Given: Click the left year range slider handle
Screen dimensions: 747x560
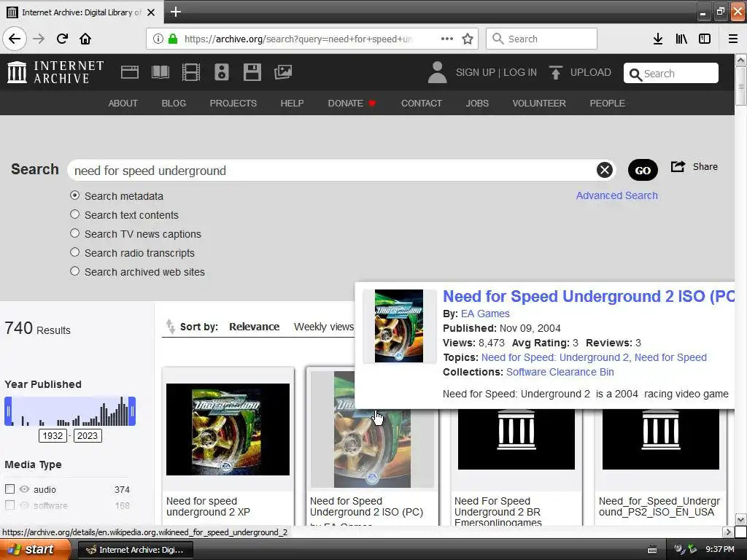Looking at the screenshot, I should 8,411.
